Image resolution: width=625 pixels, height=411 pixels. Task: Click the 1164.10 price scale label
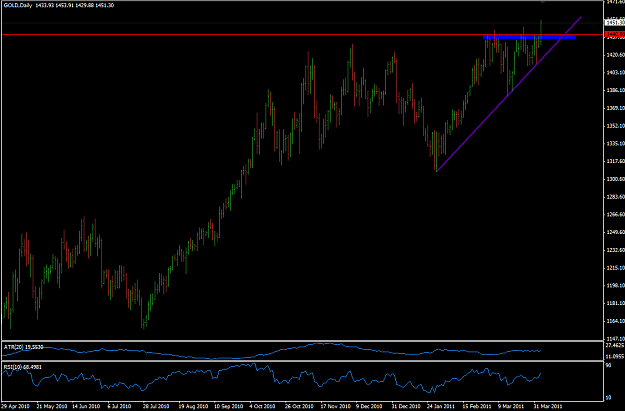(616, 321)
